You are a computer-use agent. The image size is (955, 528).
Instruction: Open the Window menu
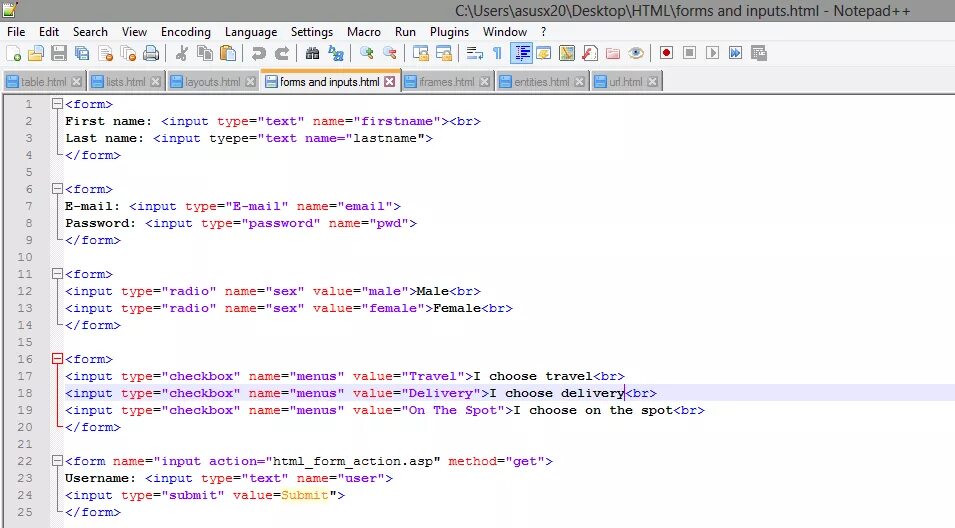[x=505, y=32]
